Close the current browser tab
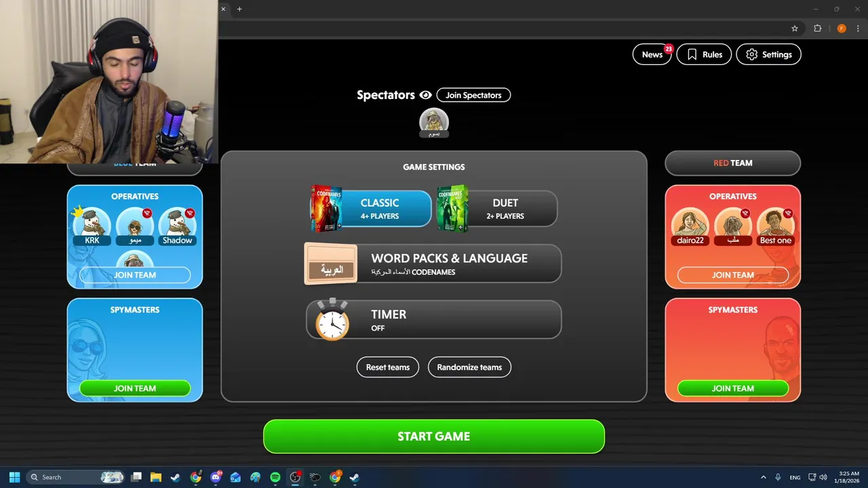This screenshot has height=488, width=868. pos(223,9)
